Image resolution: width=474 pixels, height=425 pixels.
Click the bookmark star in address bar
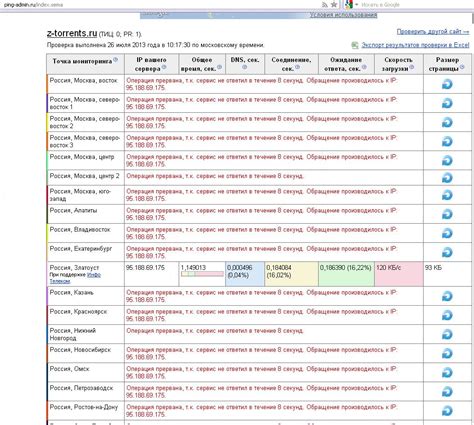[334, 5]
